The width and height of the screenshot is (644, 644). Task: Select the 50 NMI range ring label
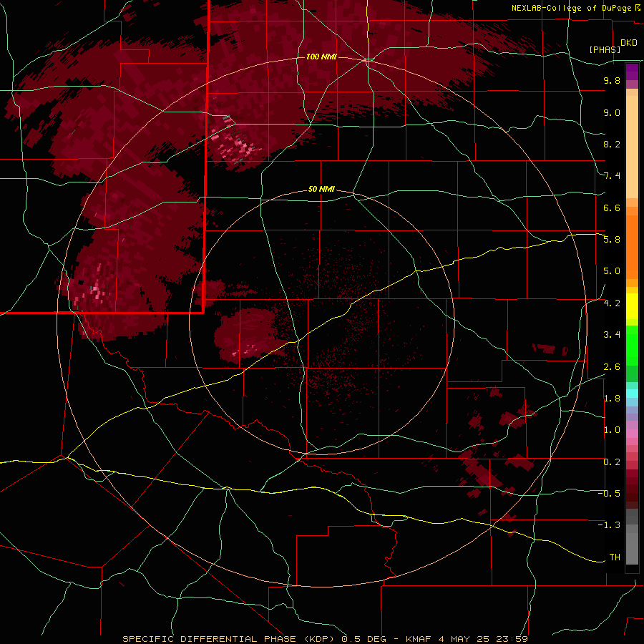click(x=321, y=190)
